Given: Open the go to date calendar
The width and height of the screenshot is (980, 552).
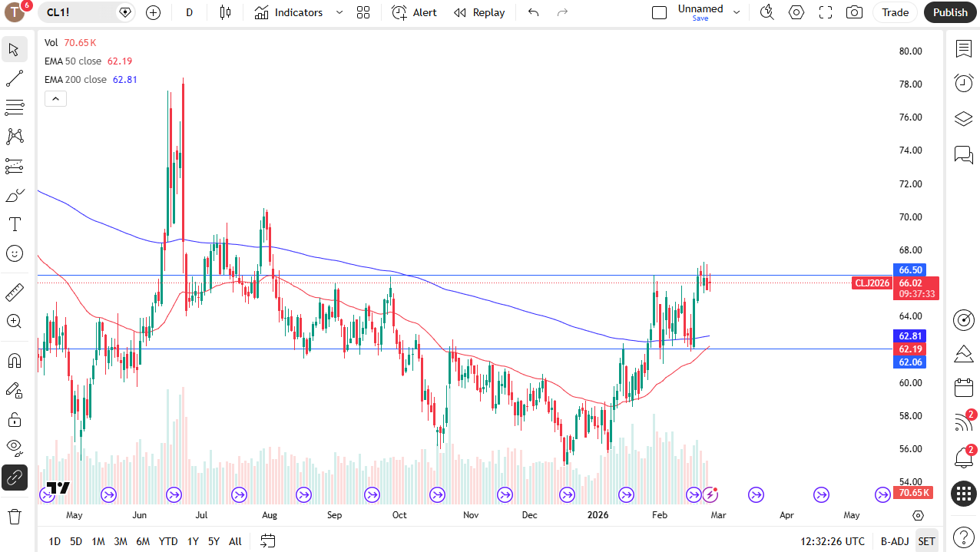Looking at the screenshot, I should pyautogui.click(x=267, y=541).
